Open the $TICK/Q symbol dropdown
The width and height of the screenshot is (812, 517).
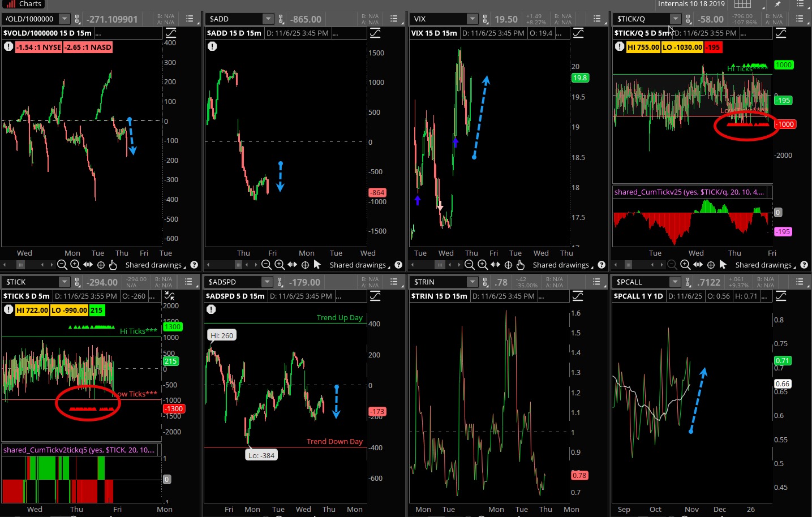(675, 19)
